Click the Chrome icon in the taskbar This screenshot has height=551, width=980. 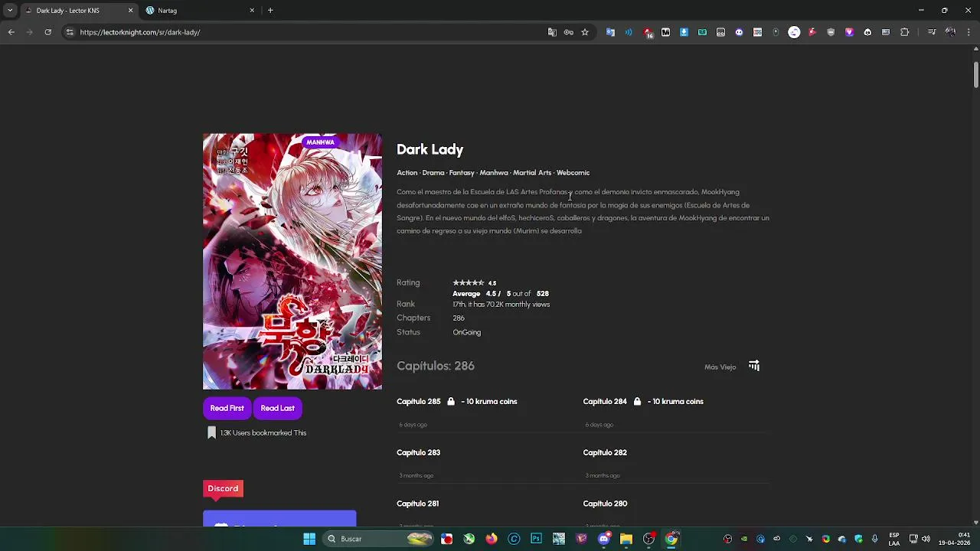671,539
